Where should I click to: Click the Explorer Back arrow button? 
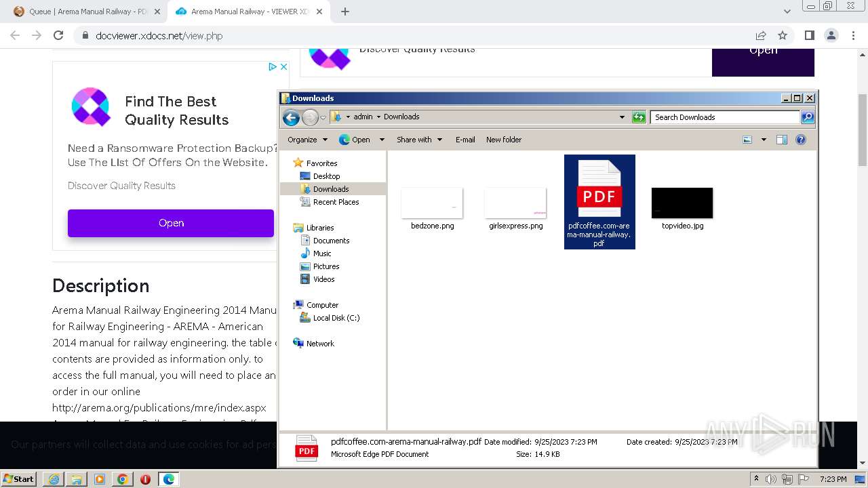point(291,117)
